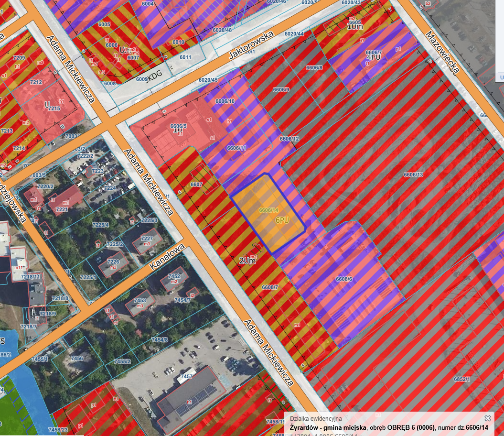The height and width of the screenshot is (436, 504).
Task: Click parcel 6852/1 at the right
Action: coord(462,379)
